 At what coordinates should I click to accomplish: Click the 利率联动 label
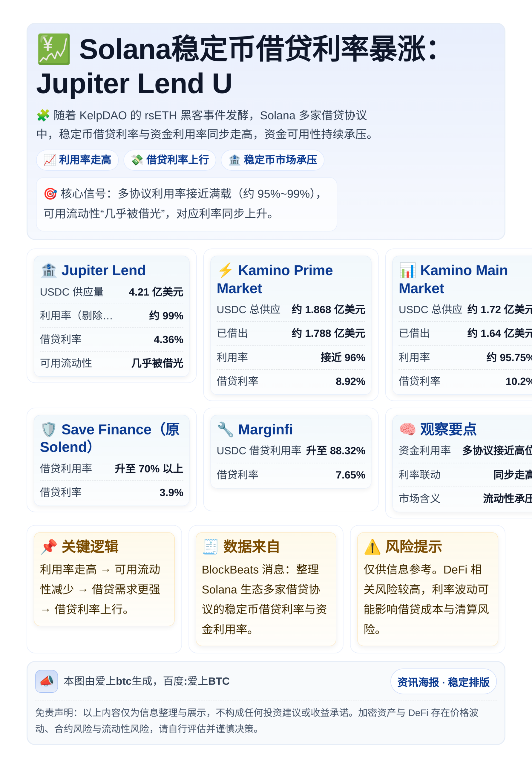pyautogui.click(x=420, y=475)
